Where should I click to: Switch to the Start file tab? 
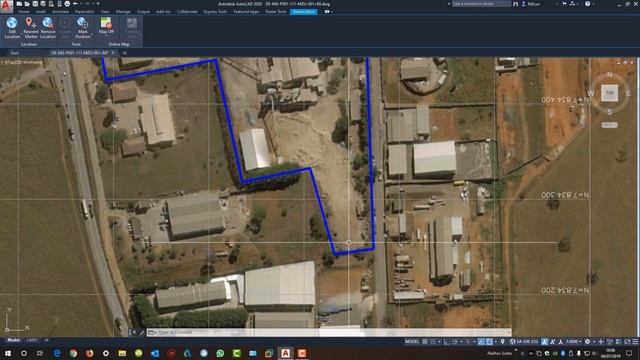[15, 53]
